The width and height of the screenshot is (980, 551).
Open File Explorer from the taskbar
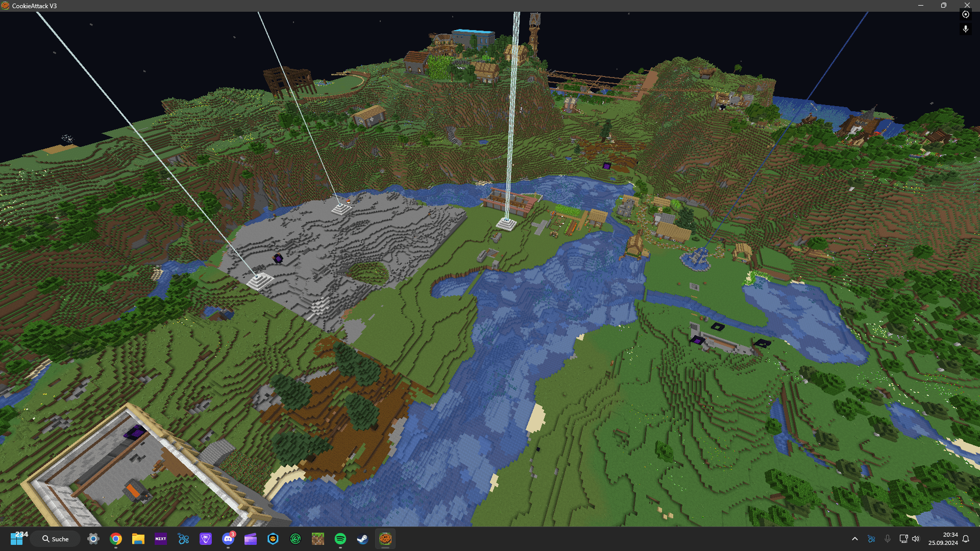point(138,539)
